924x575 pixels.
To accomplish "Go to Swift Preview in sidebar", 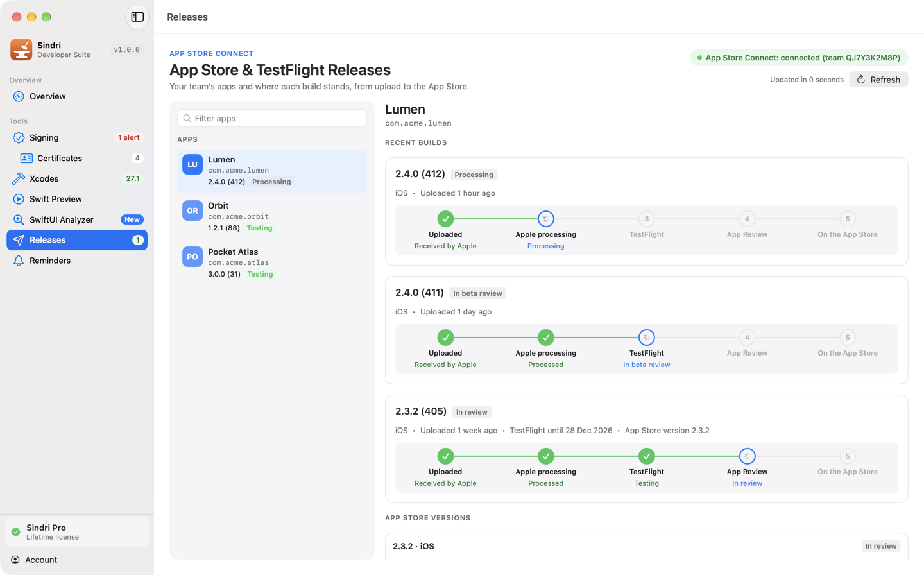I will click(77, 199).
